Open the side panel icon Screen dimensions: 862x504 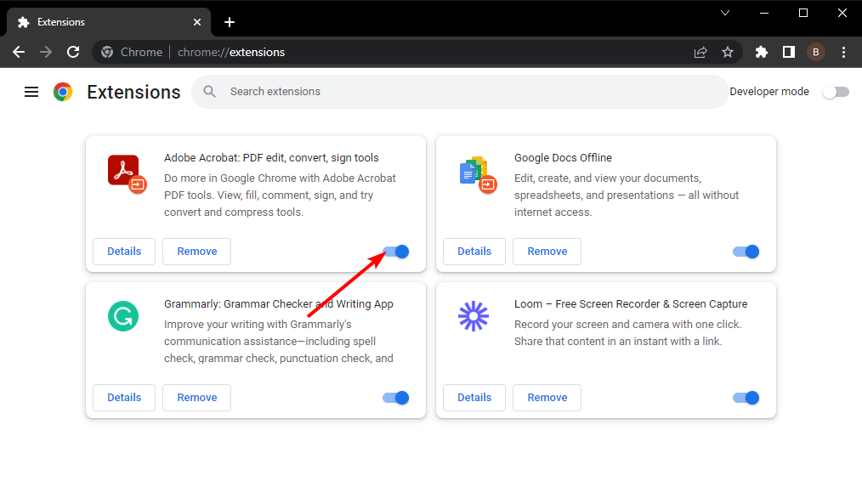click(x=788, y=52)
